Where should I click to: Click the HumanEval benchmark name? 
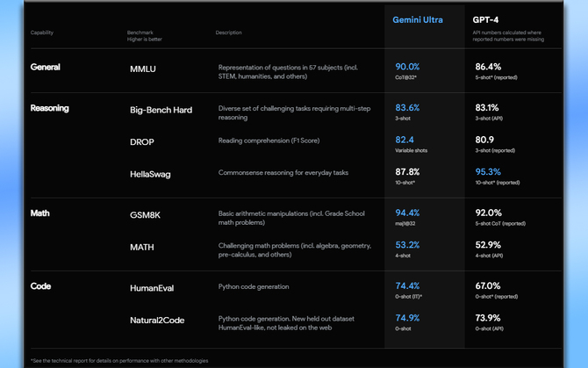click(x=152, y=288)
